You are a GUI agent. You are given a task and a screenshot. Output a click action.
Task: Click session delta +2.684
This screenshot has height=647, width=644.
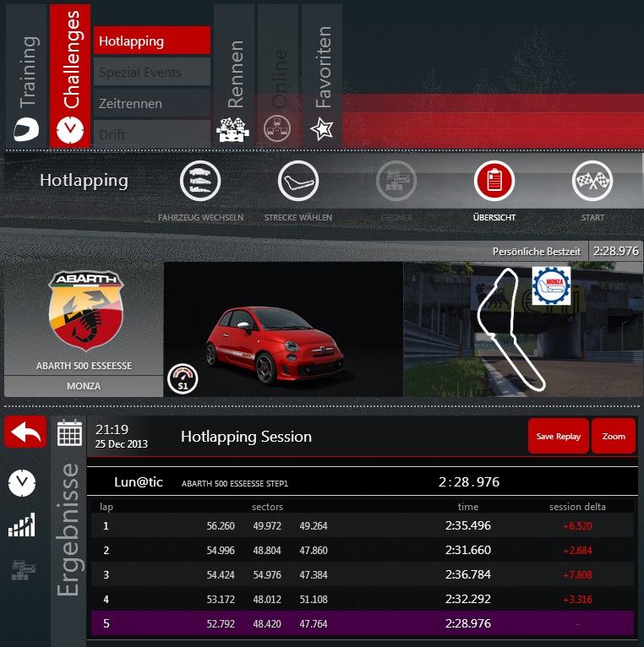click(x=577, y=550)
